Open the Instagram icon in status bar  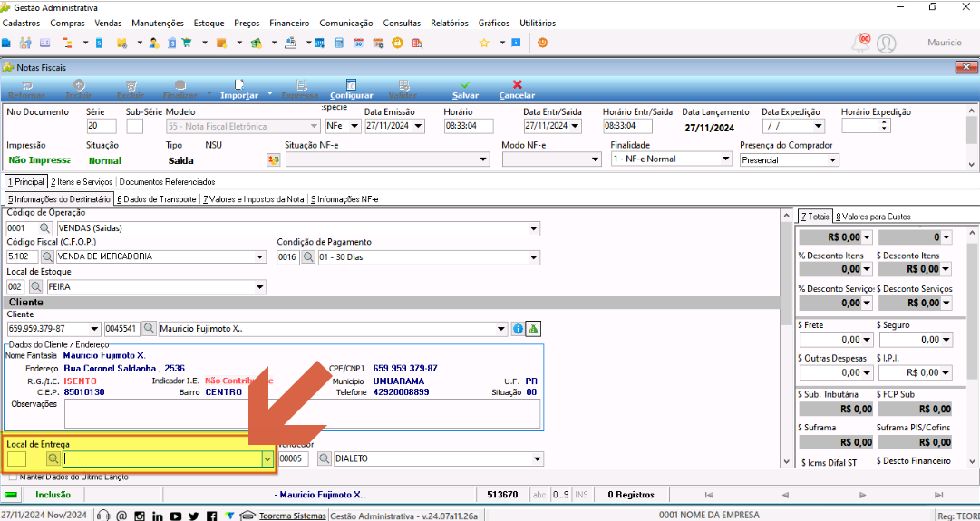click(140, 516)
